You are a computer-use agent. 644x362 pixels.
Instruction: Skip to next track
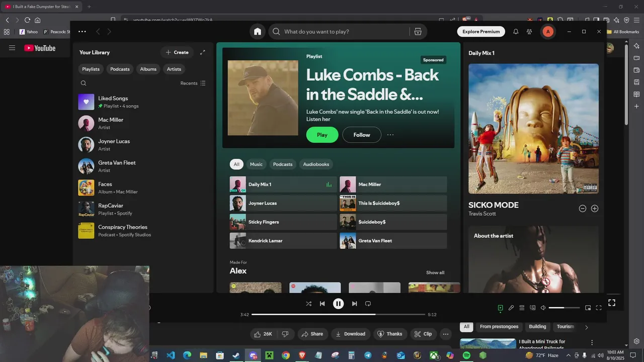[x=354, y=304]
